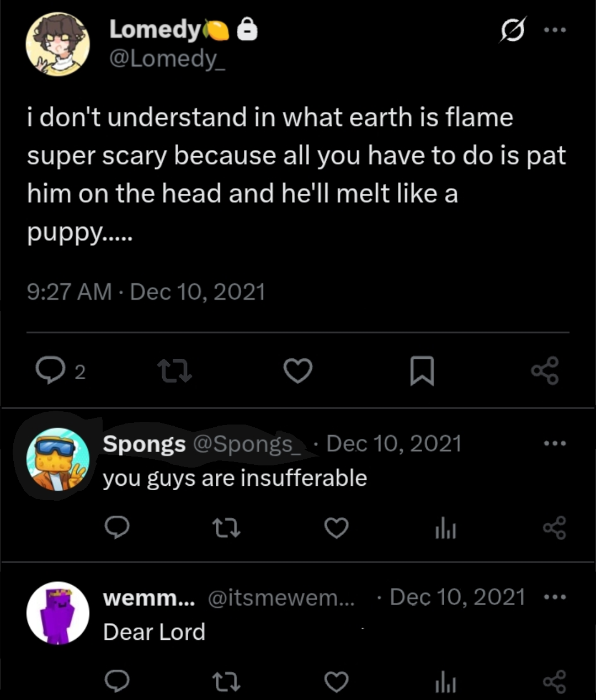596x700 pixels.
Task: Open the @Lomedy_ handle link
Action: click(167, 59)
